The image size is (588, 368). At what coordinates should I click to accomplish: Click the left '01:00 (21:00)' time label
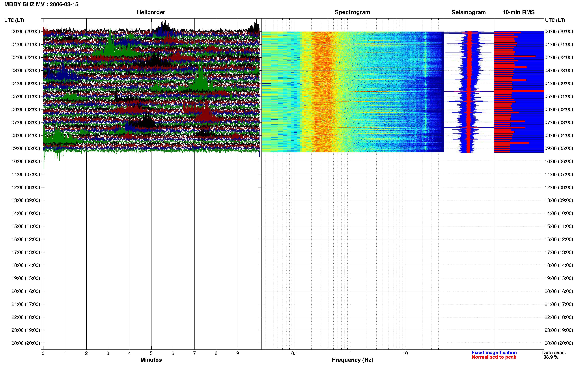pyautogui.click(x=26, y=45)
